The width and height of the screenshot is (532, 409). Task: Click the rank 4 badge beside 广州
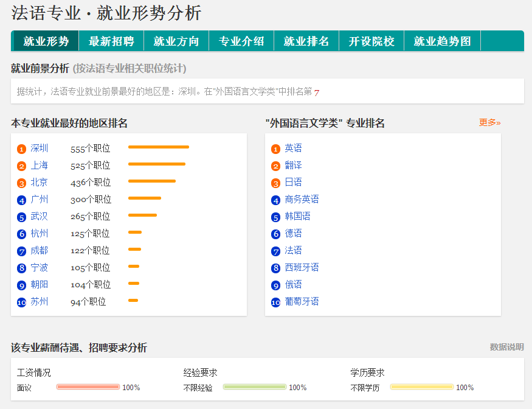21,200
